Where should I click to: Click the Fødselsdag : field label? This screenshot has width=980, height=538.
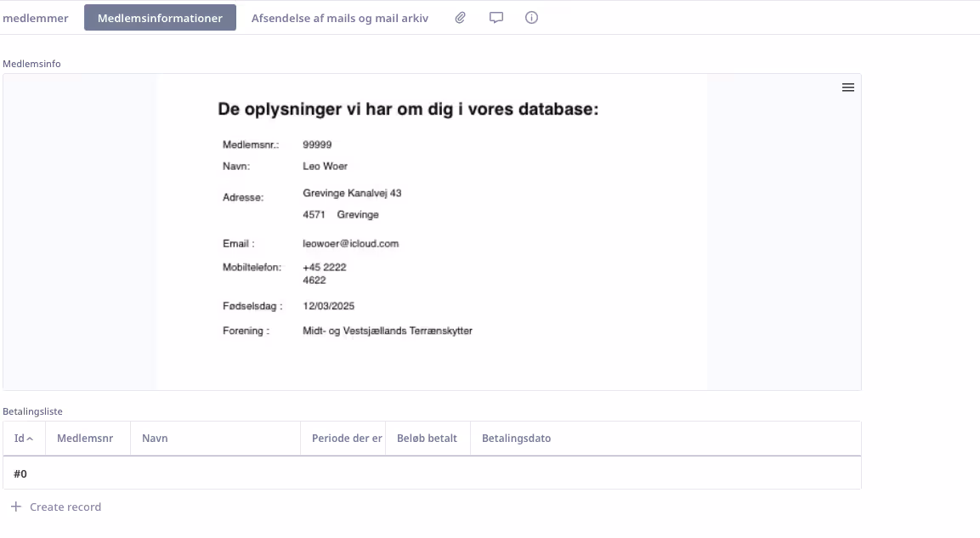click(252, 306)
